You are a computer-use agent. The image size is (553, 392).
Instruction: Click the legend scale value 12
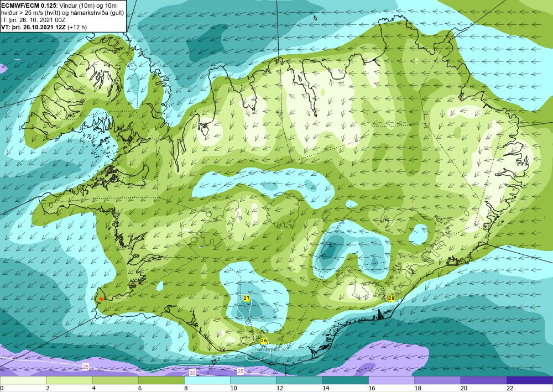(x=280, y=389)
